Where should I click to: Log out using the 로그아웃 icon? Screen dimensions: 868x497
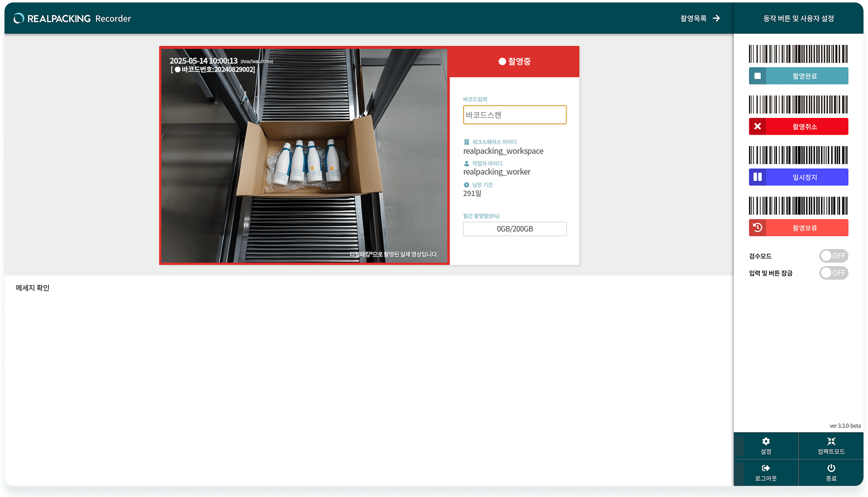(765, 468)
